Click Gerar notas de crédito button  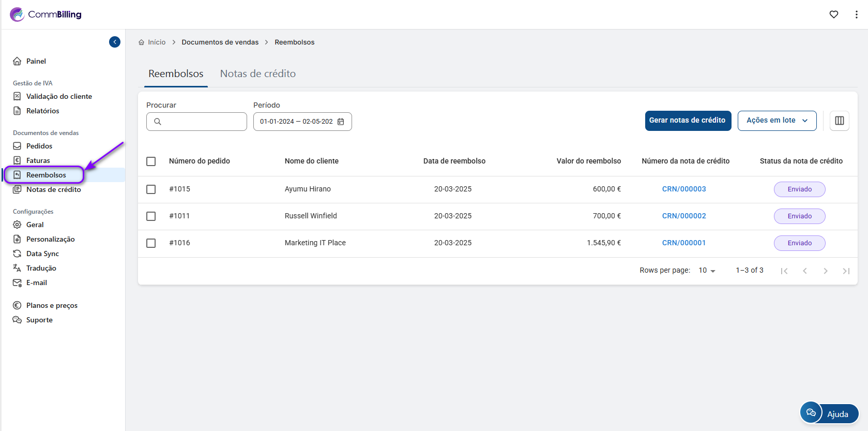(x=688, y=121)
